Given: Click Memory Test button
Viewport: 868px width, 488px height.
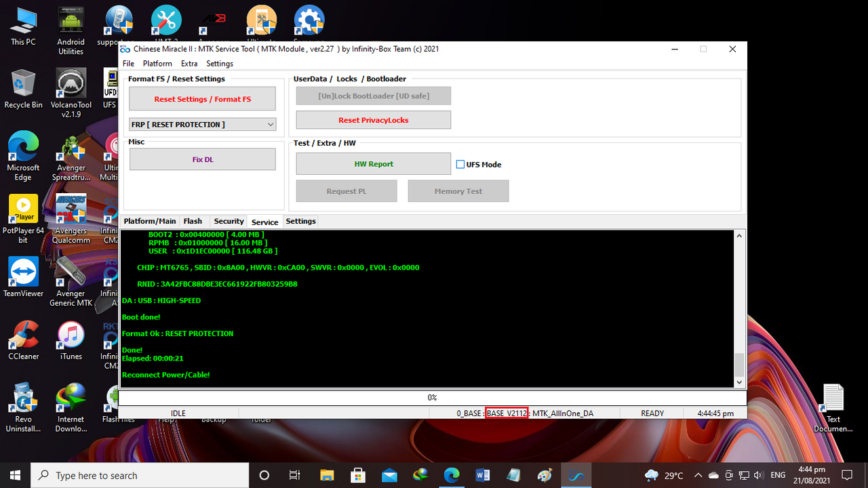Looking at the screenshot, I should click(x=458, y=191).
